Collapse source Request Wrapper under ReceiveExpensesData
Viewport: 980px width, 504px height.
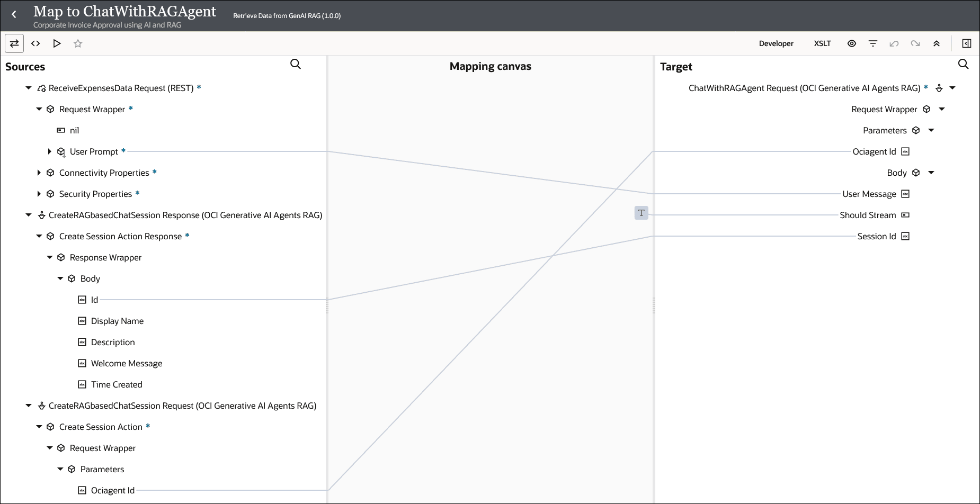tap(39, 109)
